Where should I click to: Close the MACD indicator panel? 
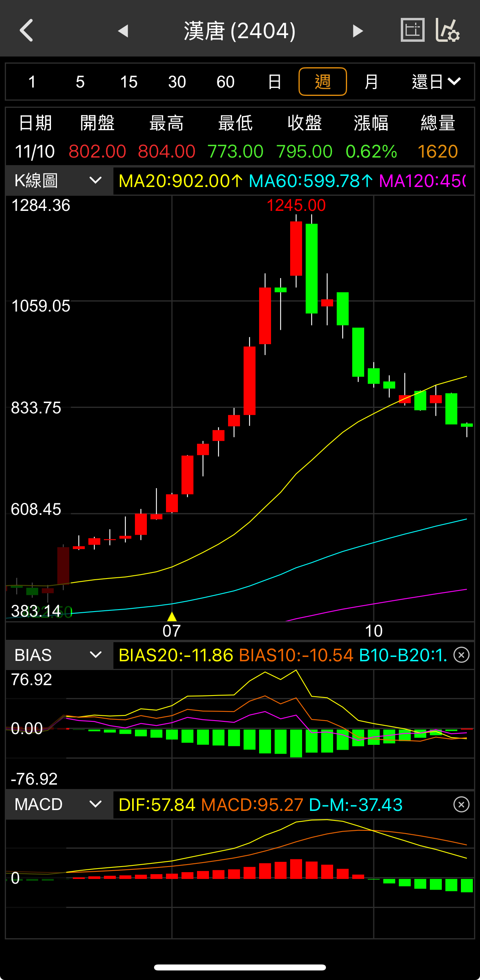pyautogui.click(x=461, y=805)
